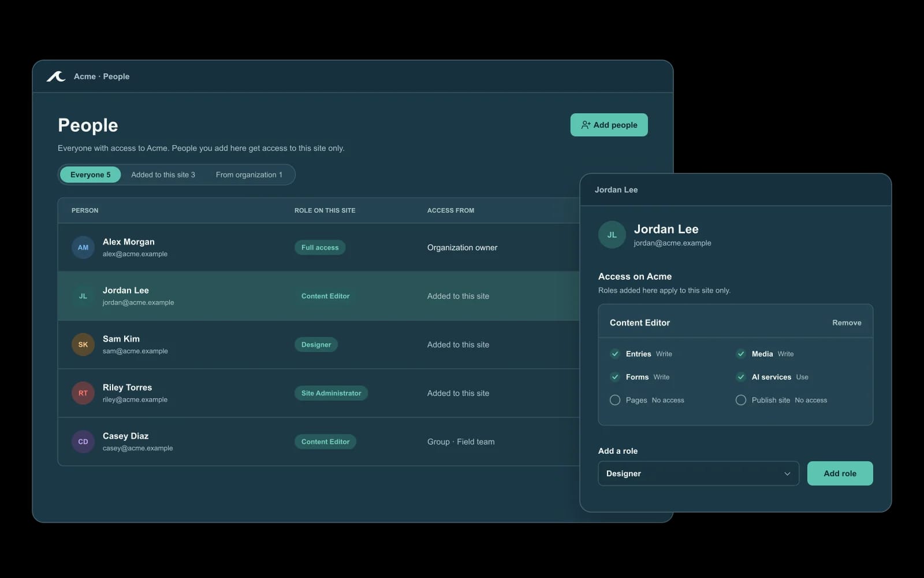Click the Add people button

click(x=609, y=125)
